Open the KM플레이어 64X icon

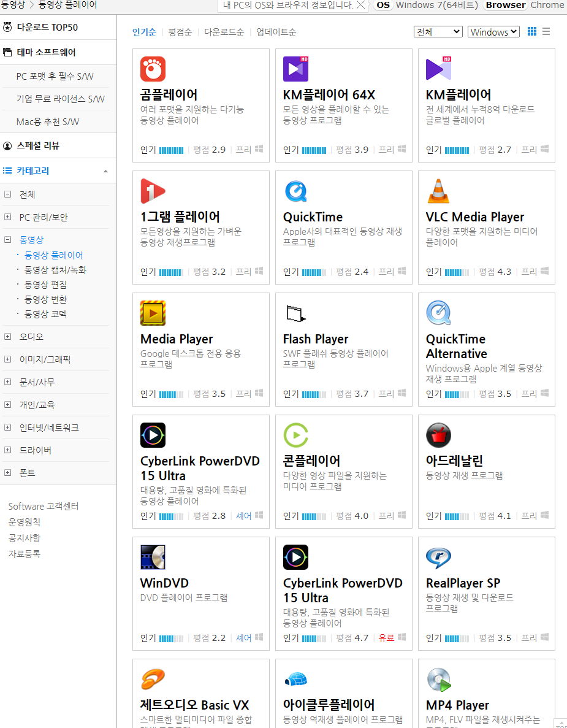click(295, 69)
